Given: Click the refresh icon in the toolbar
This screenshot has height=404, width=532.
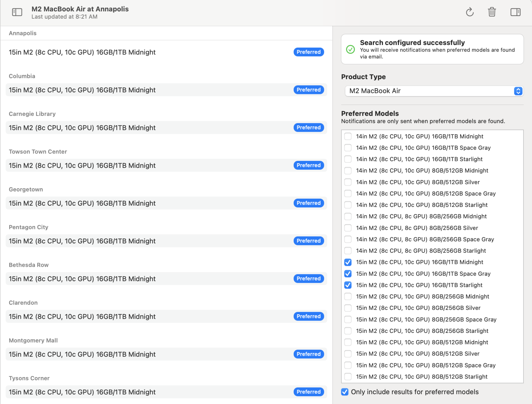Looking at the screenshot, I should coord(470,12).
